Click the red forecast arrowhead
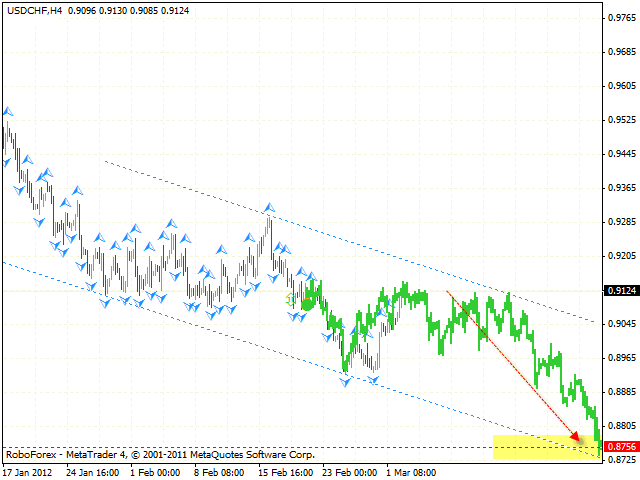640x480 pixels. (576, 436)
